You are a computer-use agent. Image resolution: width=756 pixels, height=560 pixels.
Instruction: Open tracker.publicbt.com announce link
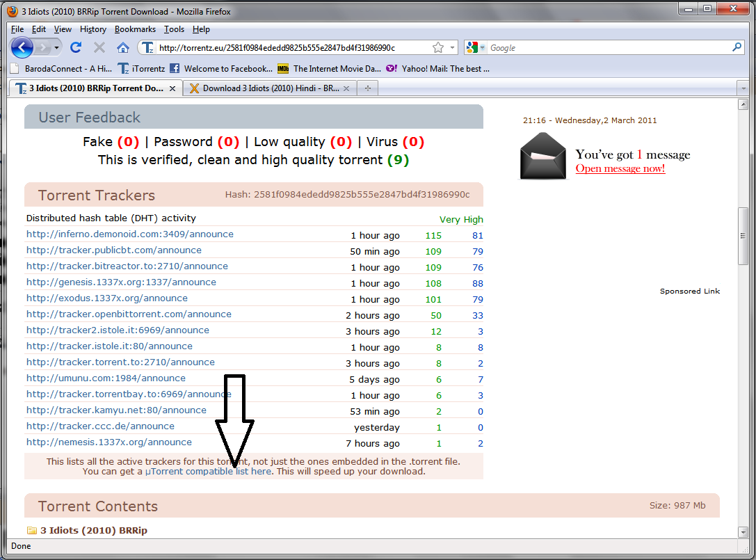click(114, 250)
